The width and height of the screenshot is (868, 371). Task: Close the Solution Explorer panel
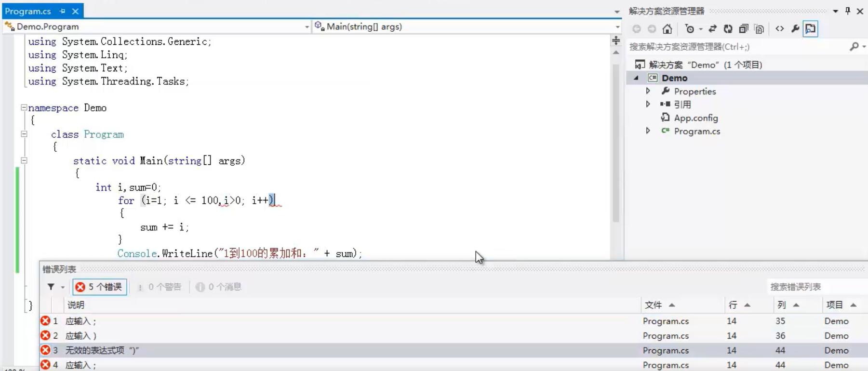[860, 11]
